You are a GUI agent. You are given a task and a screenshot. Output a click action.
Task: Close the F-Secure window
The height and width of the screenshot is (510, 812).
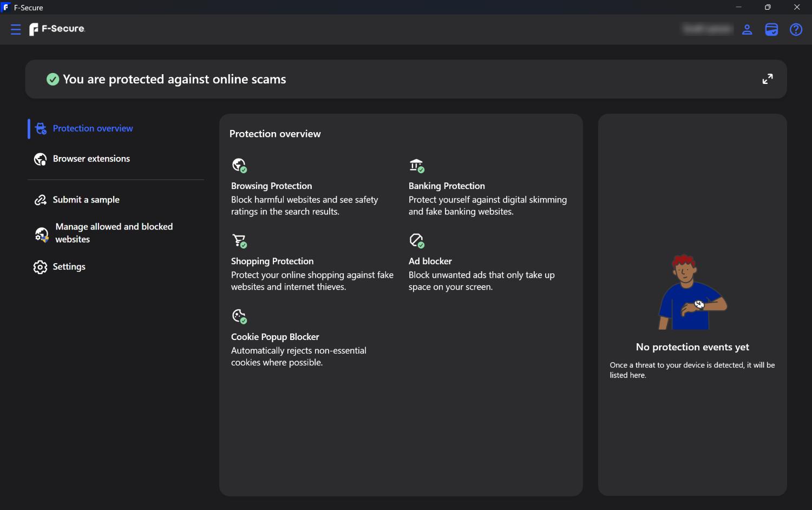(797, 7)
